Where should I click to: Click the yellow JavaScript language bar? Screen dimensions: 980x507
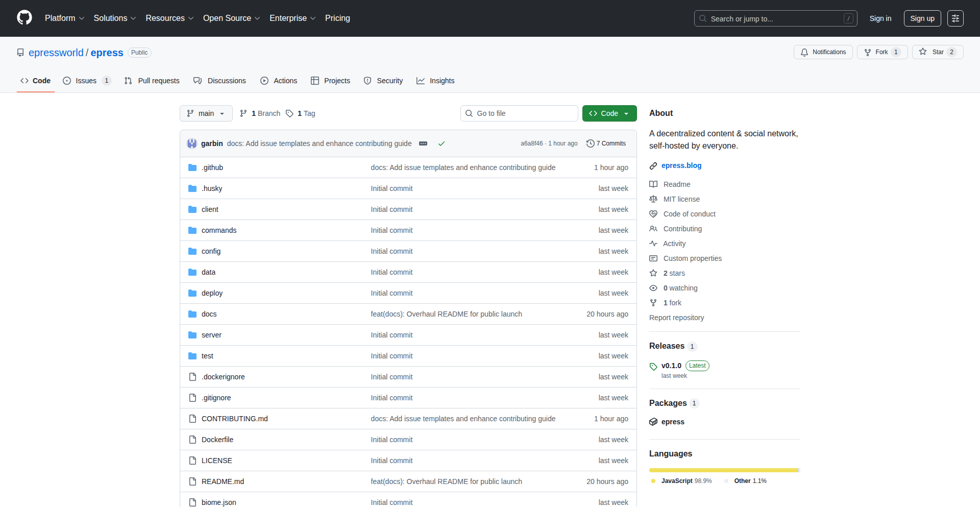(723, 470)
